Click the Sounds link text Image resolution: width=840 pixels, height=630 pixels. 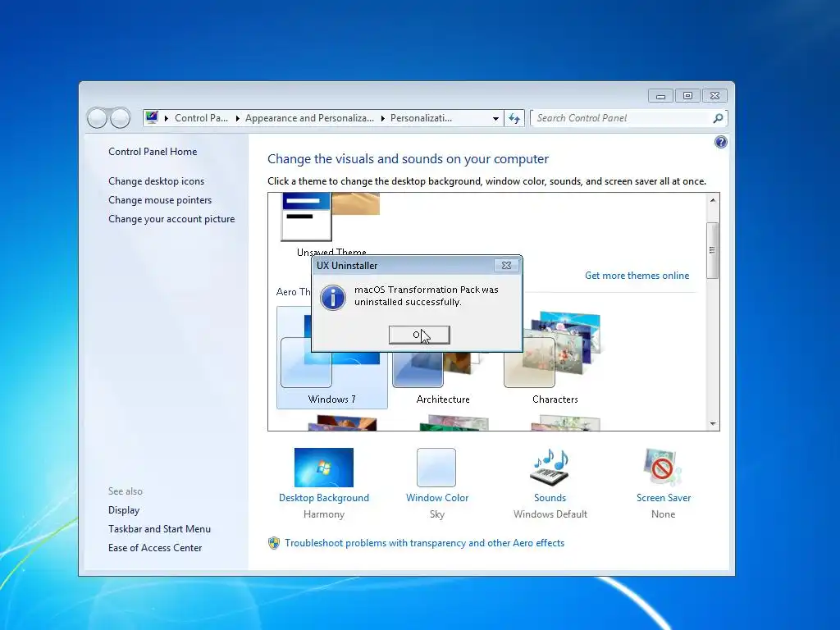pos(550,498)
